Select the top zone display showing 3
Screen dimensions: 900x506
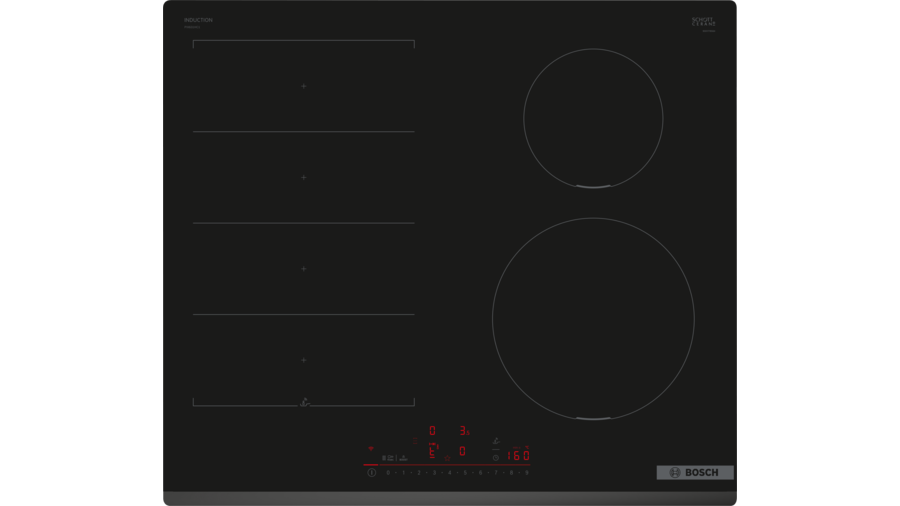(463, 431)
